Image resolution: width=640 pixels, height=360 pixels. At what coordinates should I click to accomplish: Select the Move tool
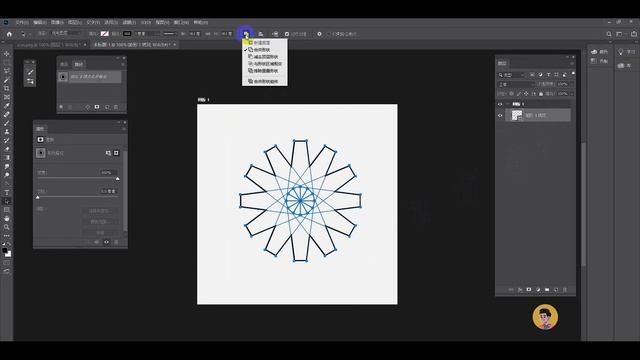pos(7,53)
